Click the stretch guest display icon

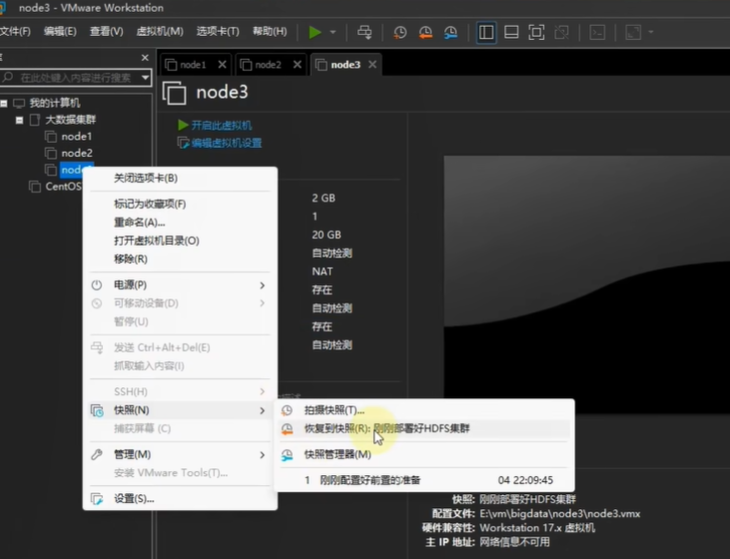(x=633, y=32)
